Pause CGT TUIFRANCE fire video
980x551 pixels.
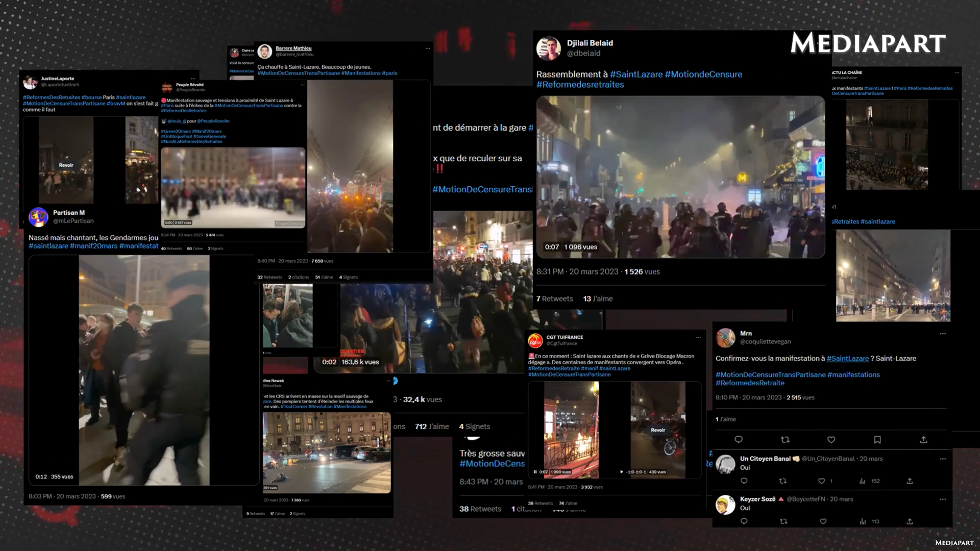(535, 472)
